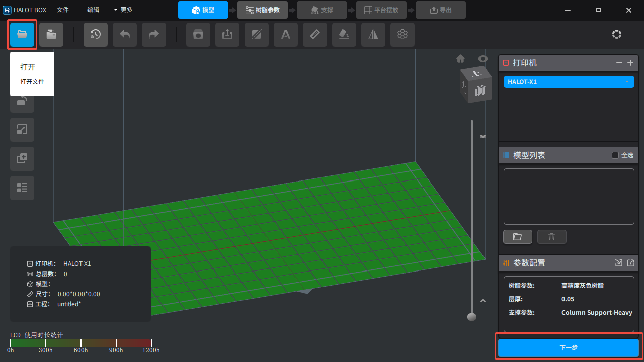The height and width of the screenshot is (362, 644).
Task: Open the HALOT-X1 printer dropdown
Action: [x=569, y=82]
